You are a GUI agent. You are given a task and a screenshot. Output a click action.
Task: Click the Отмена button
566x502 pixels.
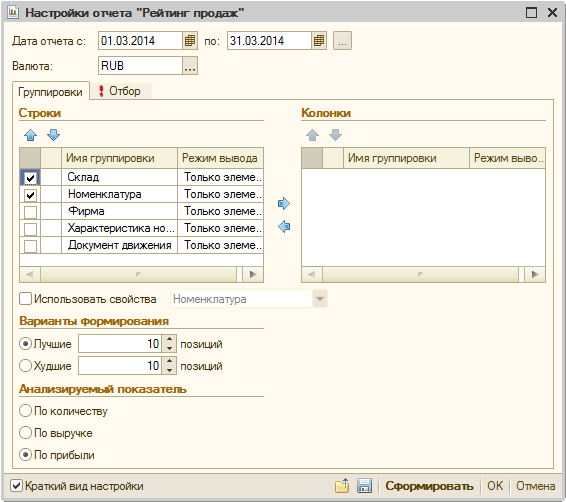535,486
